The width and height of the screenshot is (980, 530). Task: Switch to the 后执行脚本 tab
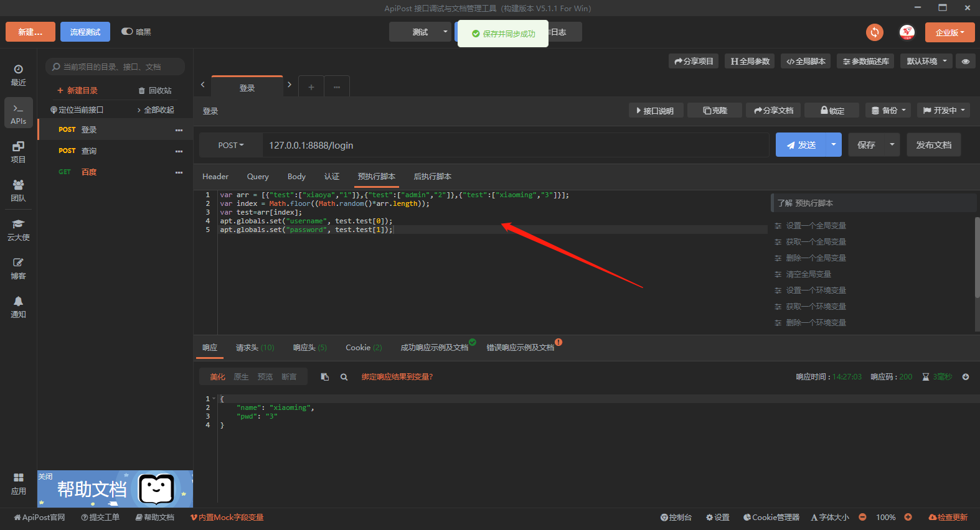[433, 177]
